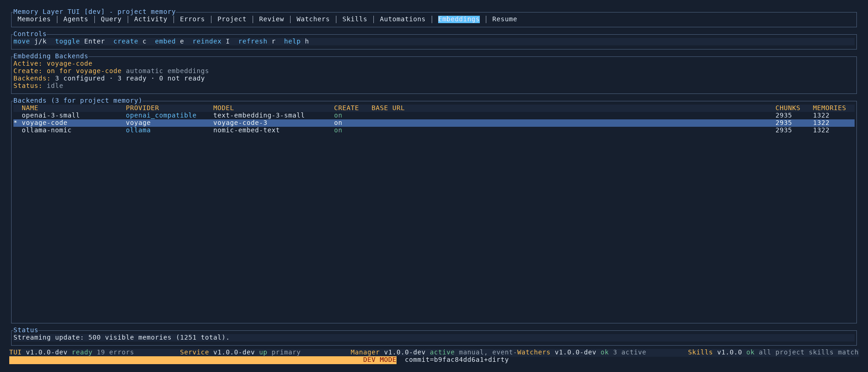Screen dimensions: 868x372
Task: Click memories value 1322 in voyage-code row
Action: pos(821,123)
